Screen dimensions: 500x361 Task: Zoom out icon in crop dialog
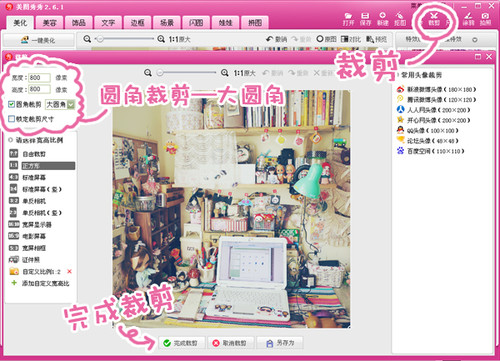148,73
